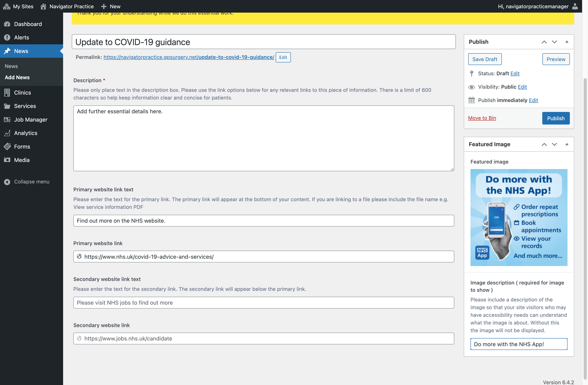Click the post title field
This screenshot has width=588, height=385.
coord(264,42)
